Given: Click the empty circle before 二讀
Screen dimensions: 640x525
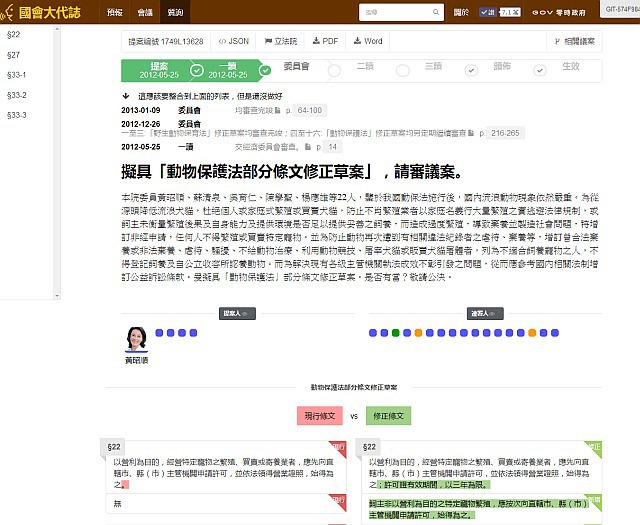Looking at the screenshot, I should [x=334, y=71].
